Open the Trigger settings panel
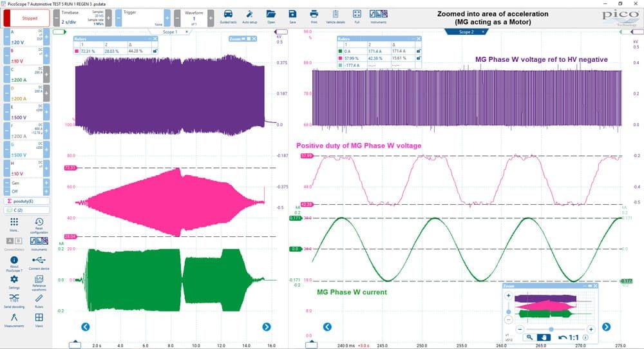The height and width of the screenshot is (349, 644). coord(142,18)
